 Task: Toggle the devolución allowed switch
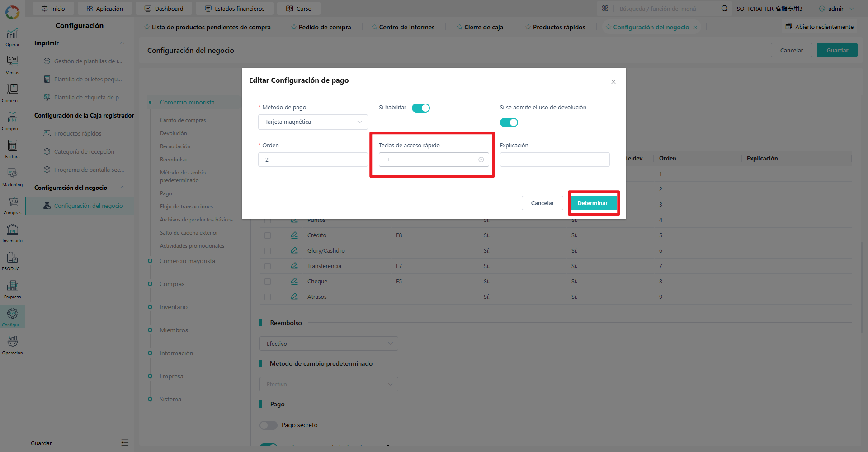(509, 122)
